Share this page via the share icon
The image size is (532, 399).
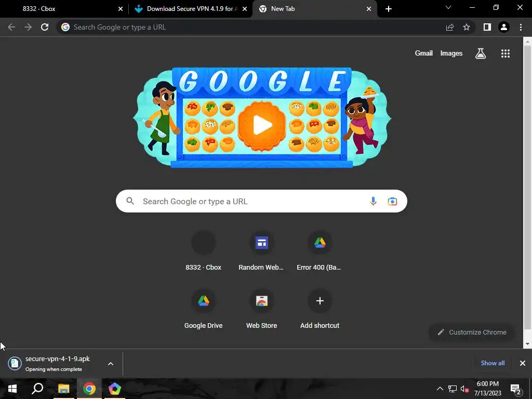(450, 27)
